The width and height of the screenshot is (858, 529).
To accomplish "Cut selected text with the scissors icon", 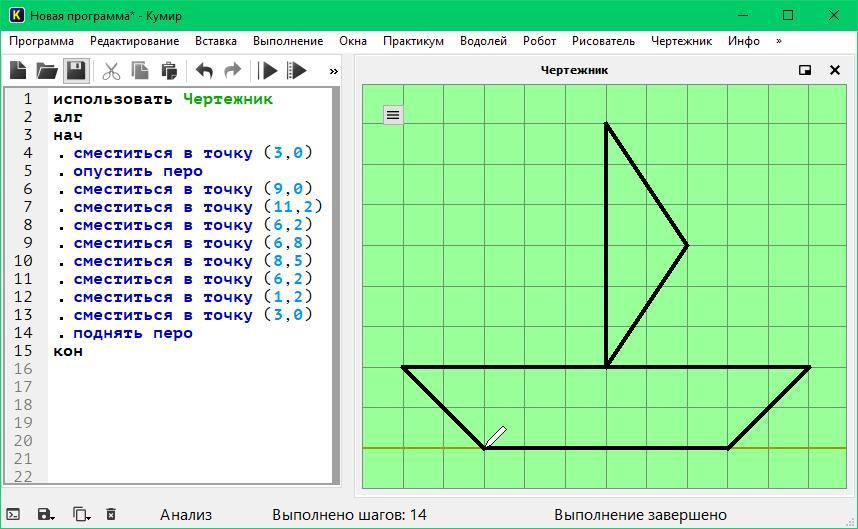I will click(x=111, y=71).
